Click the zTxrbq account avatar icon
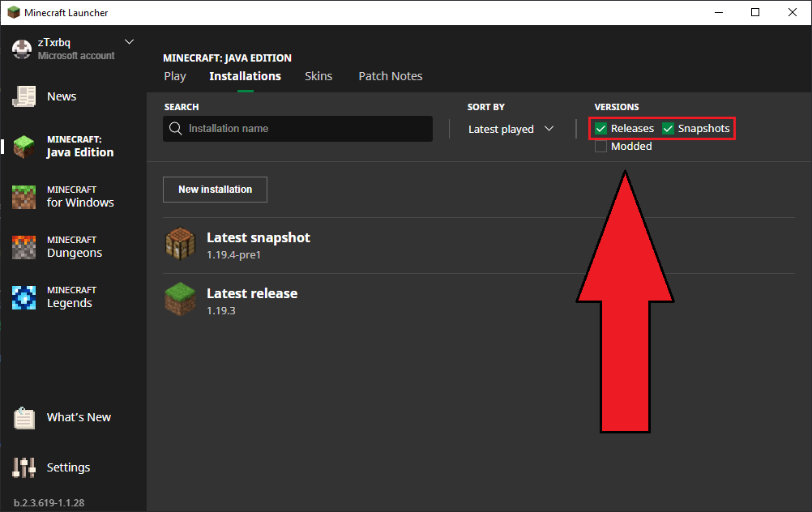 click(22, 49)
